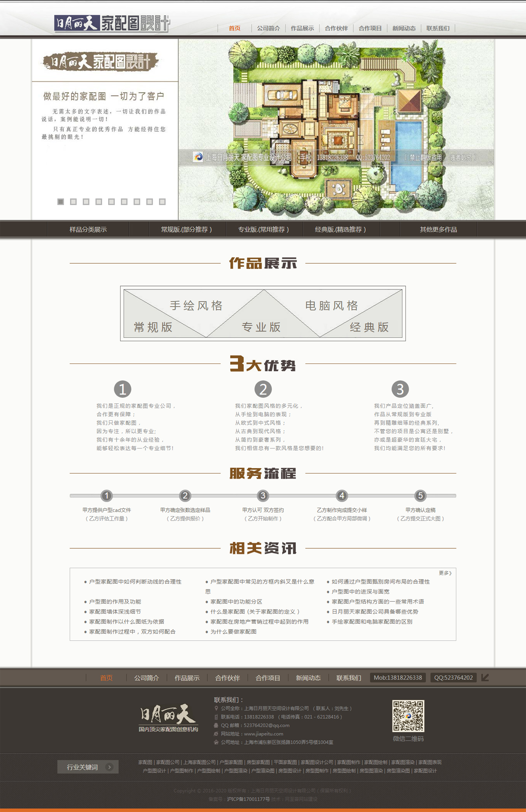Click step 4 circle in service flow
The image size is (526, 812).
click(x=341, y=495)
